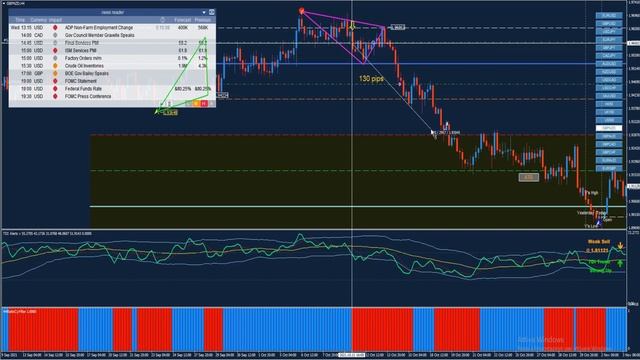Click the Time column header in news panel
The height and width of the screenshot is (360, 640).
tap(20, 20)
